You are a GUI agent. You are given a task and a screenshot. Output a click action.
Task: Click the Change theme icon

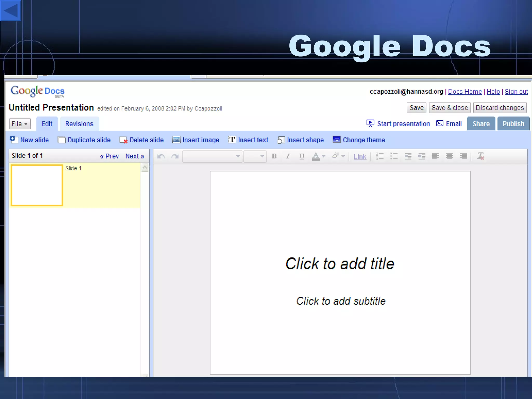[x=337, y=139]
